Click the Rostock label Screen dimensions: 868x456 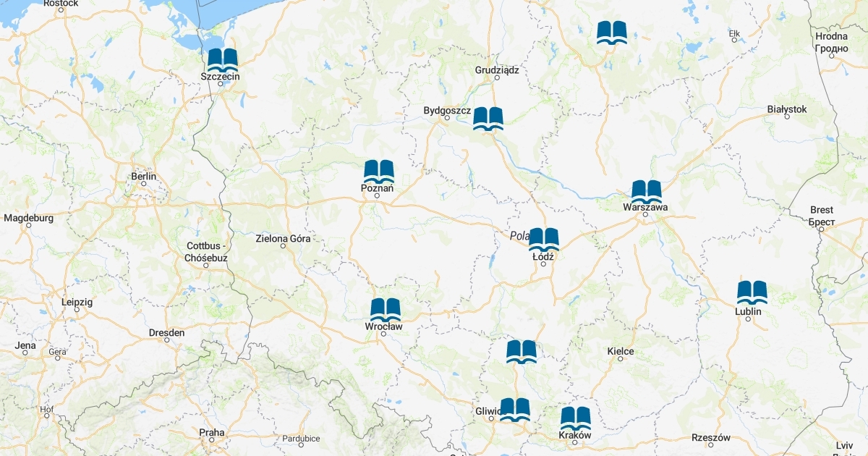coord(61,4)
